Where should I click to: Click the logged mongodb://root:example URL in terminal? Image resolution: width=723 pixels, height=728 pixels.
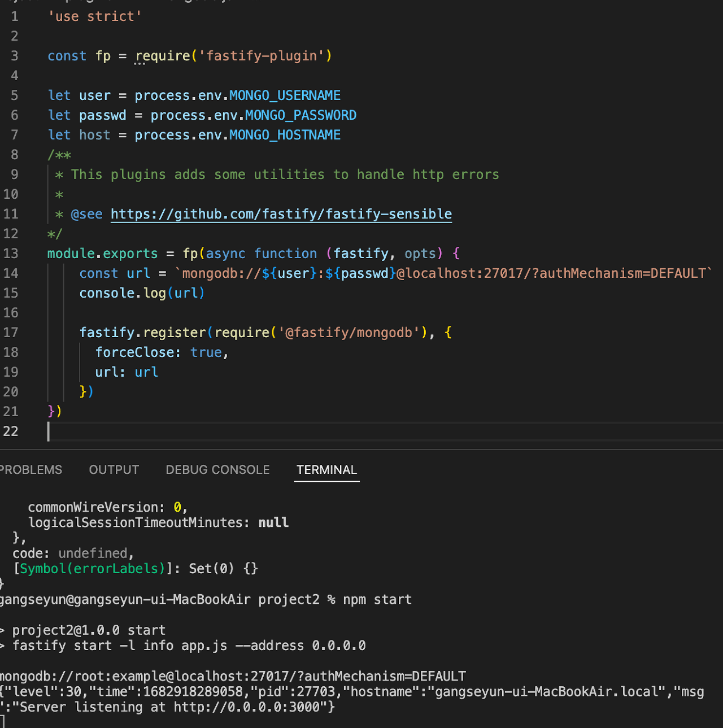point(233,677)
